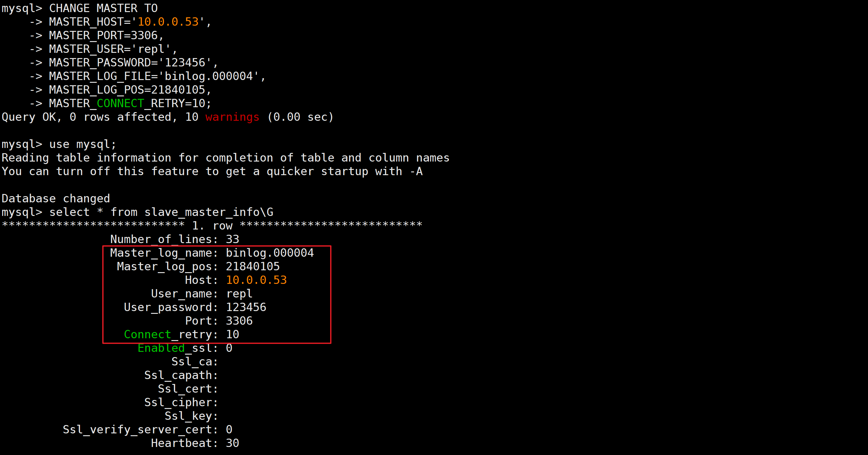Click 'select * from slave_master_info\G' command
The height and width of the screenshot is (455, 868).
(x=161, y=212)
